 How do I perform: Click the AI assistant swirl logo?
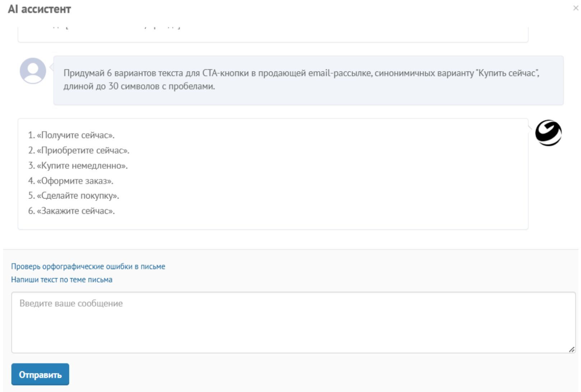click(548, 133)
